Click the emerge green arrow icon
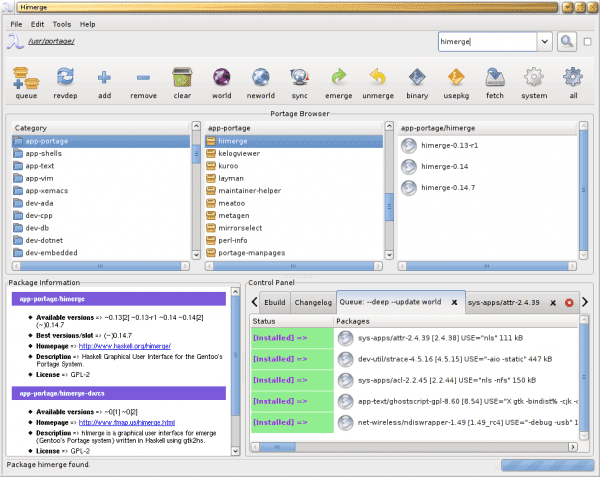600x477 pixels. [x=339, y=77]
